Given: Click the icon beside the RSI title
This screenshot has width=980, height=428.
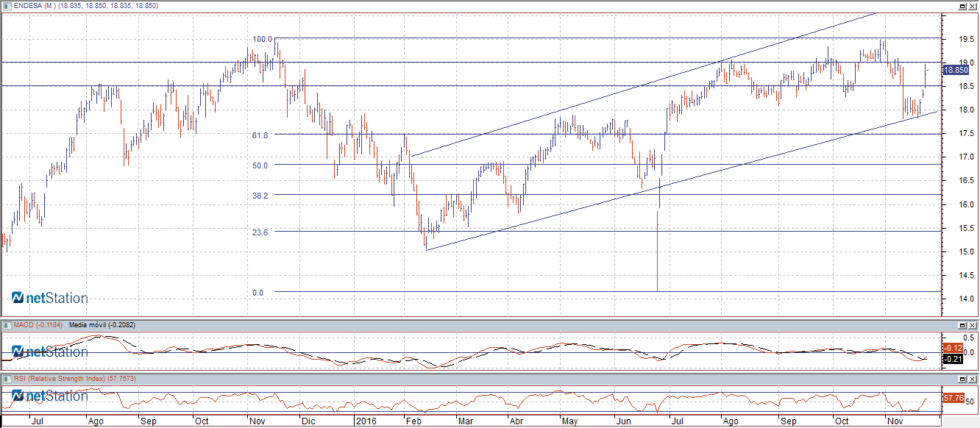Looking at the screenshot, I should click(6, 379).
